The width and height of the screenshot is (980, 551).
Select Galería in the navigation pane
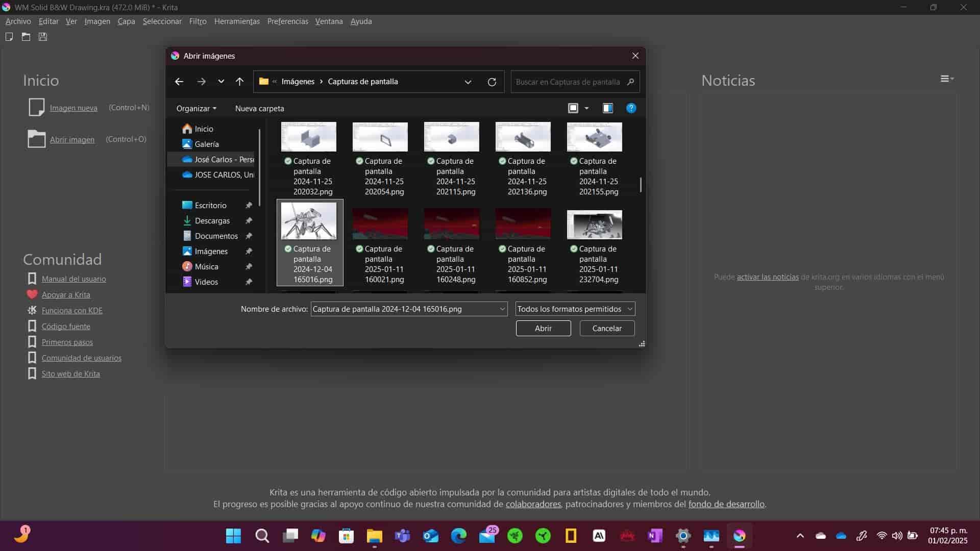click(x=206, y=144)
